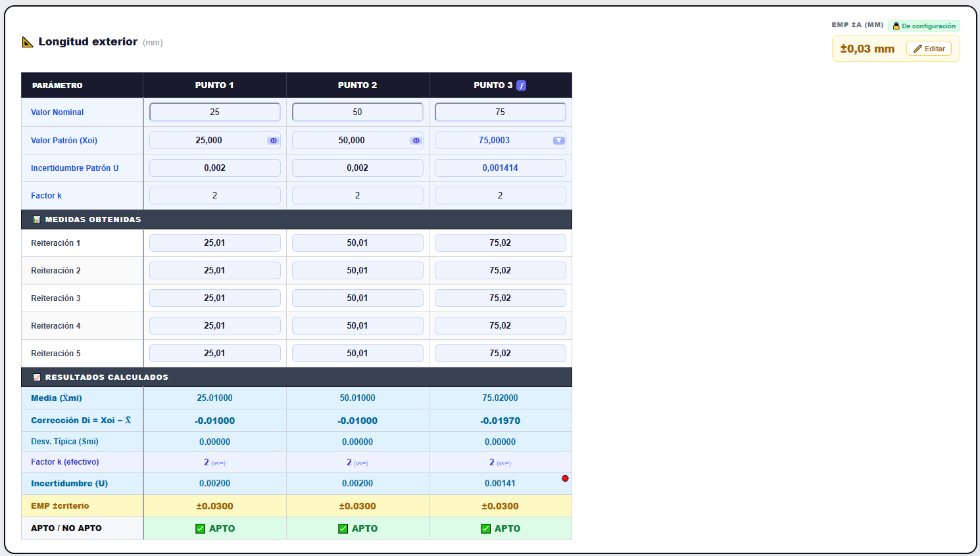Select the Factor k field under Punto 2
This screenshot has width=980, height=556.
click(x=358, y=196)
